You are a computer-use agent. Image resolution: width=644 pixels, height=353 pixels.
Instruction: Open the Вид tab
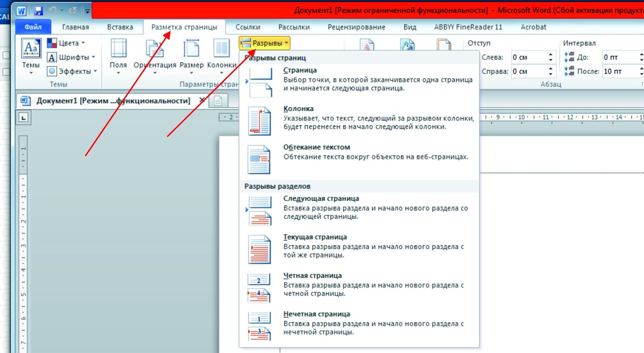pos(410,27)
